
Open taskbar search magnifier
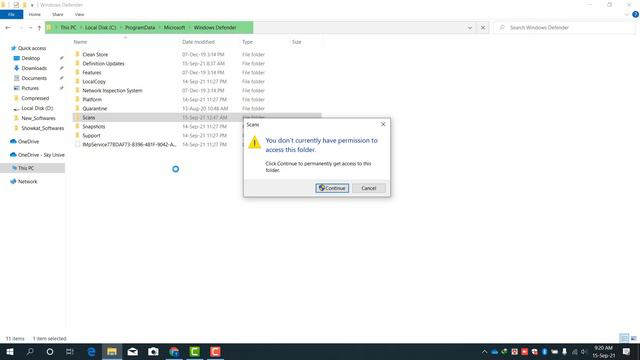pyautogui.click(x=30, y=352)
